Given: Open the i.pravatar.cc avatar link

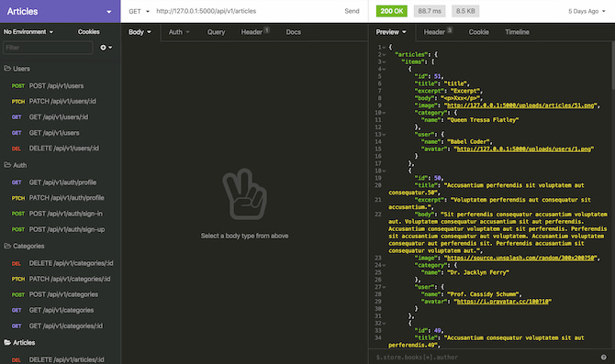Looking at the screenshot, I should click(502, 302).
